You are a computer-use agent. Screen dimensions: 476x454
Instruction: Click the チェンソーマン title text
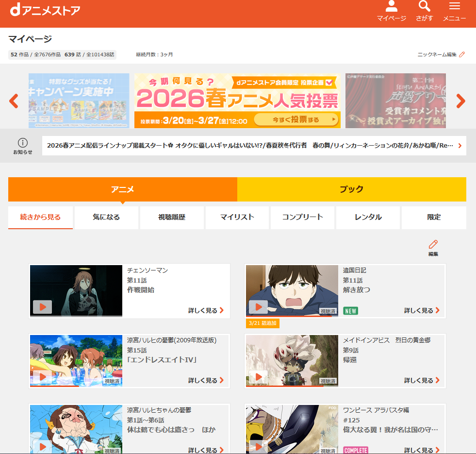click(147, 270)
